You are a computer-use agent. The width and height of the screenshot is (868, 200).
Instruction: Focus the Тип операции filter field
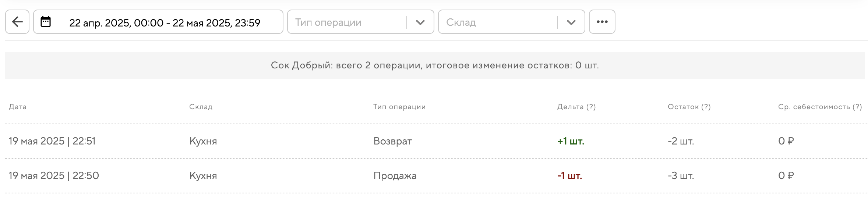click(346, 22)
